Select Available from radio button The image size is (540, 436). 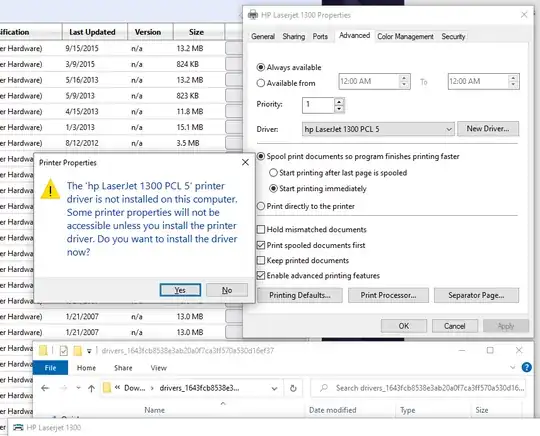click(x=261, y=83)
